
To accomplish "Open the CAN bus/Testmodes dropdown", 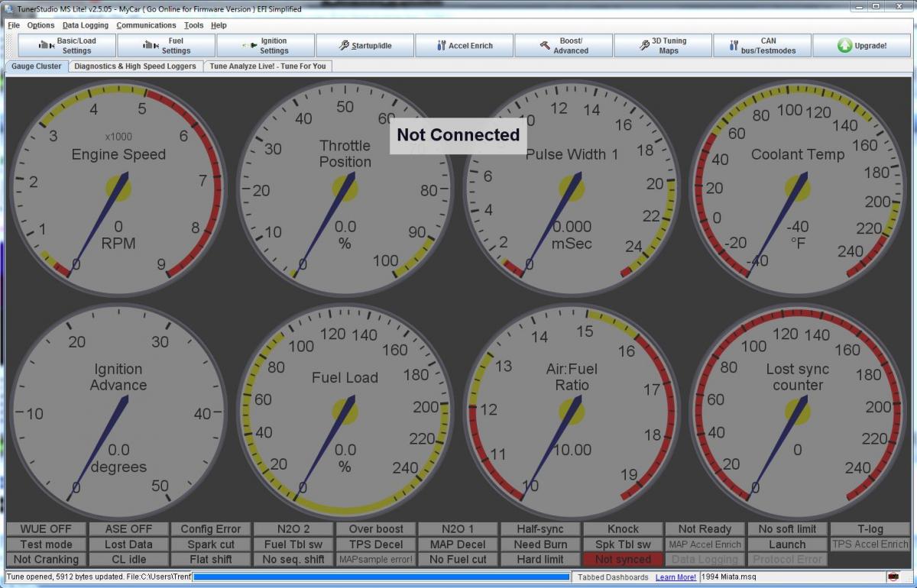I will [761, 46].
